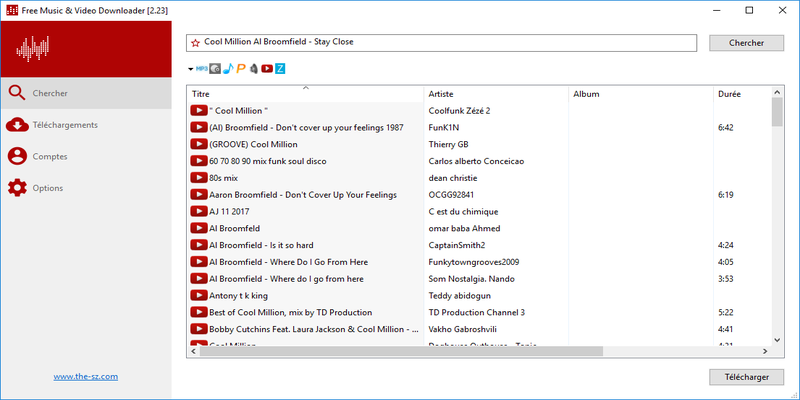Open the Options sidebar section

(x=86, y=188)
